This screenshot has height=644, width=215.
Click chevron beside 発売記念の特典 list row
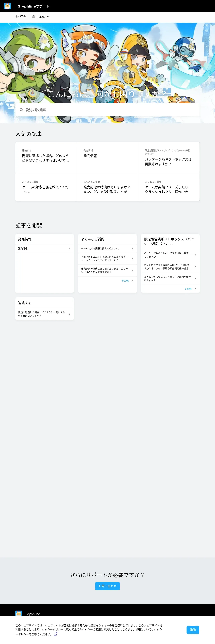point(132,270)
